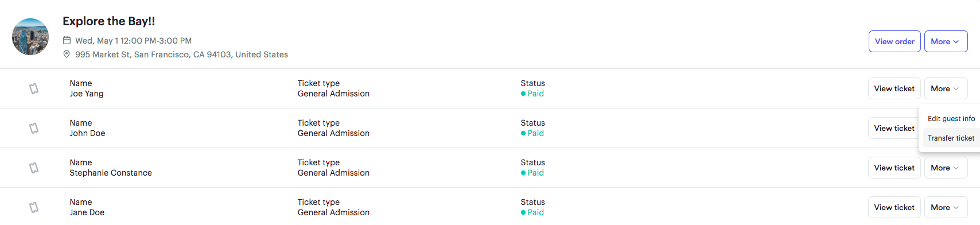The width and height of the screenshot is (980, 225).
Task: Click the calendar icon next to event date
Action: [x=67, y=40]
